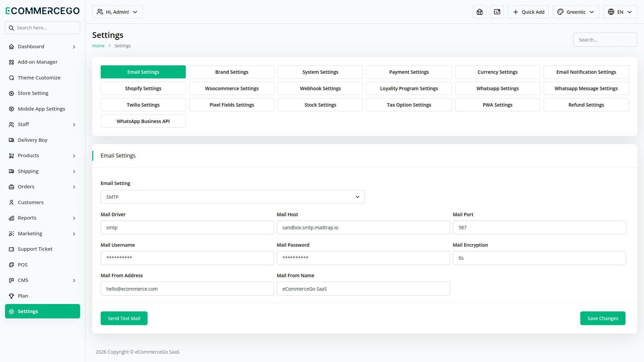
Task: Open the Plan trophy menu item
Action: tap(23, 296)
